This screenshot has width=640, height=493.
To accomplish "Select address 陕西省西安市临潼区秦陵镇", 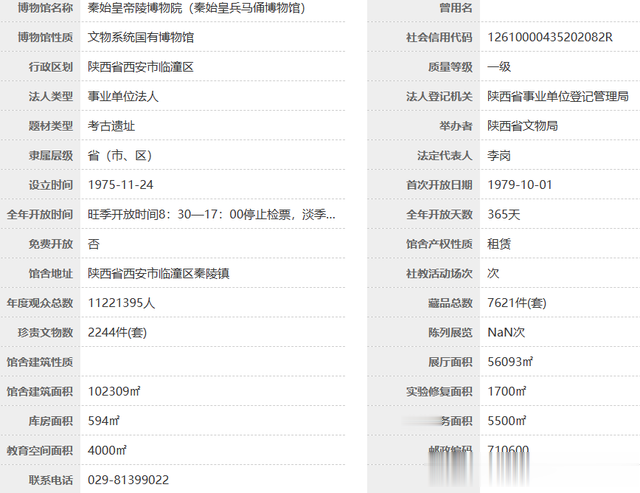I will (158, 273).
